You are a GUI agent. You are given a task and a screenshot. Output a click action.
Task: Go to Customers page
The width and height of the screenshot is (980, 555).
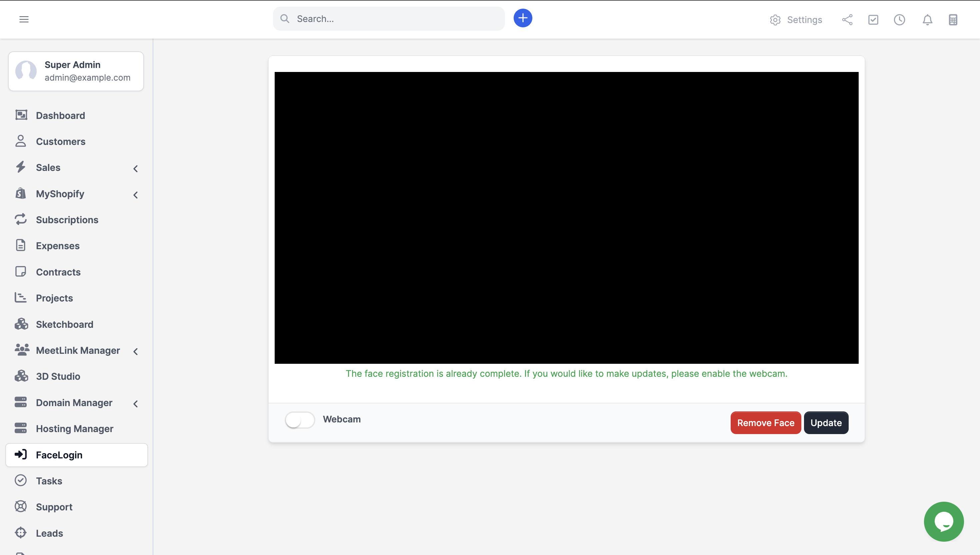tap(76, 142)
